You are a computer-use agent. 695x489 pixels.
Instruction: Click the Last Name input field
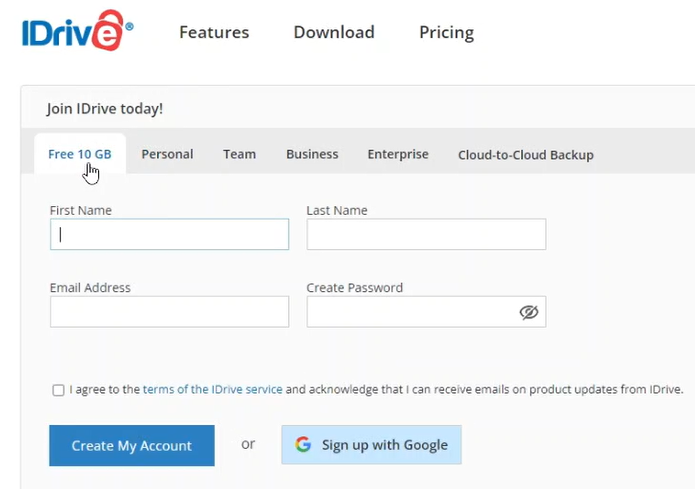[x=426, y=234]
